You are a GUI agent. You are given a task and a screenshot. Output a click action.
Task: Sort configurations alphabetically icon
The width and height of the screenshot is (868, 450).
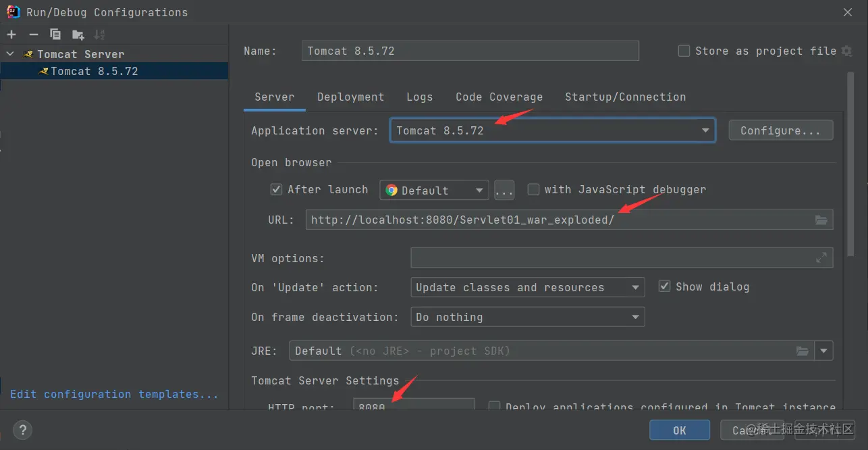point(100,34)
